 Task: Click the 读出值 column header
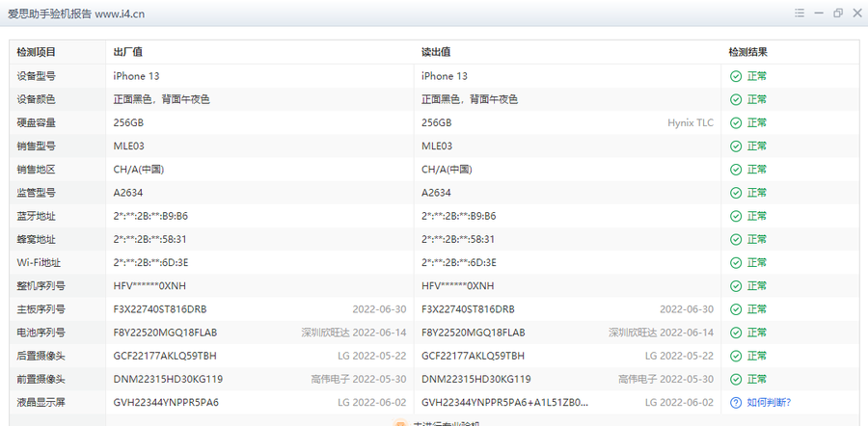tap(436, 53)
